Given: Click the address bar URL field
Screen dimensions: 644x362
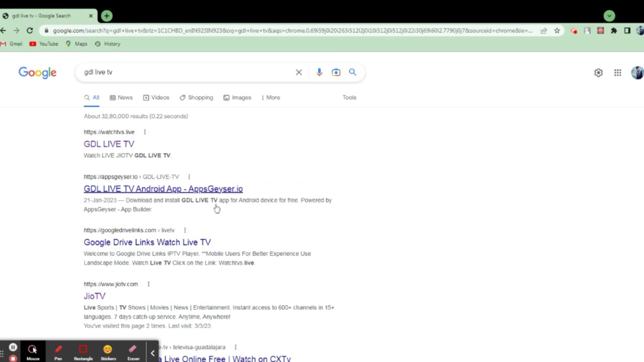Looking at the screenshot, I should (x=292, y=31).
